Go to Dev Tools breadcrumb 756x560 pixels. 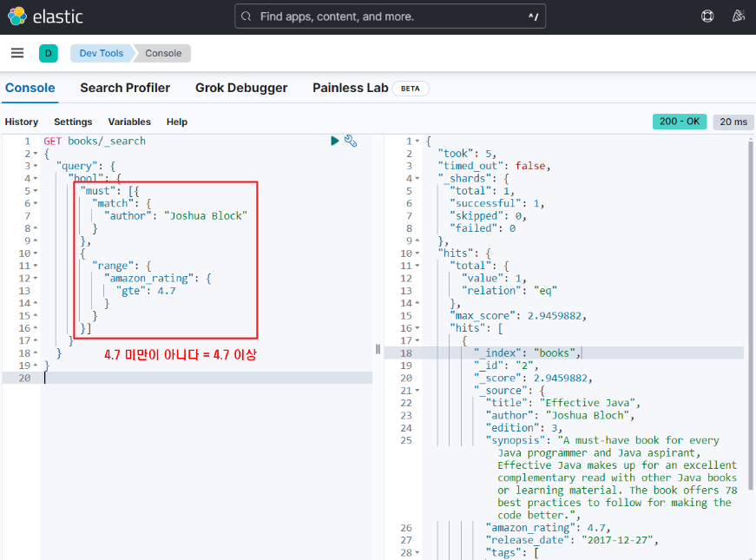pyautogui.click(x=102, y=53)
